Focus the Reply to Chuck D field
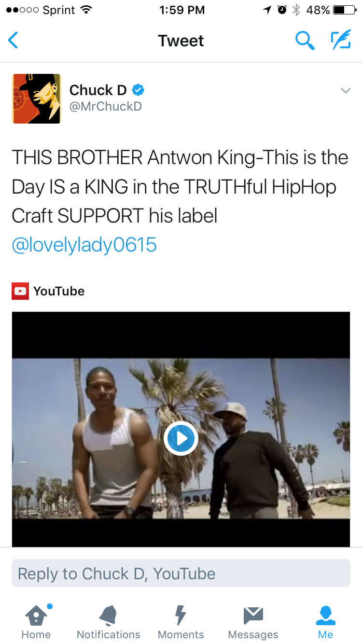Viewport: 362px width, 644px height. click(x=181, y=573)
